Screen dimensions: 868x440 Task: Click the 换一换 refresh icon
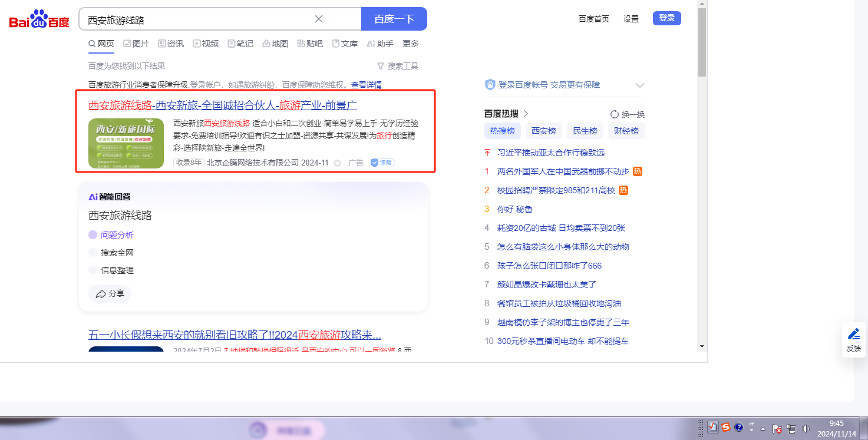click(x=615, y=114)
